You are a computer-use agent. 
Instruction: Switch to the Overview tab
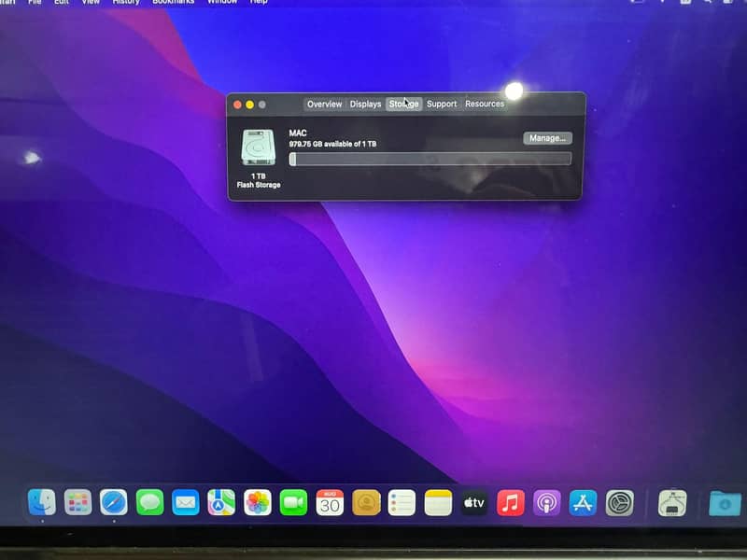tap(324, 104)
